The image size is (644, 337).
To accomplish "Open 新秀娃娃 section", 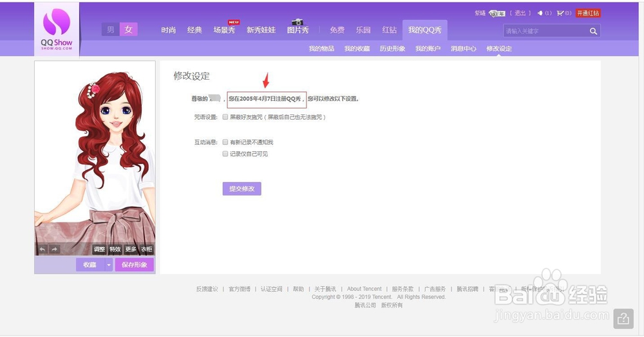I will pyautogui.click(x=261, y=30).
